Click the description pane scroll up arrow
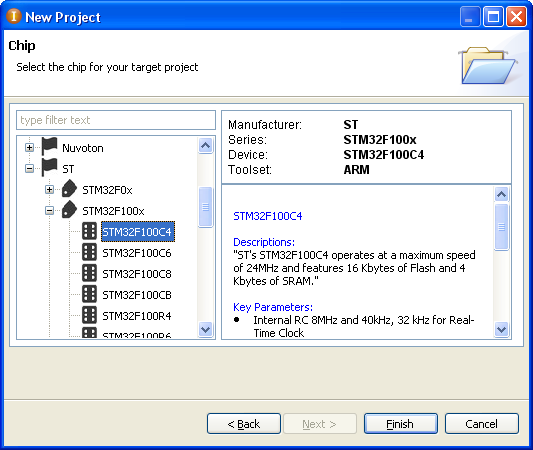Screen dimensions: 533x450 tap(502, 195)
